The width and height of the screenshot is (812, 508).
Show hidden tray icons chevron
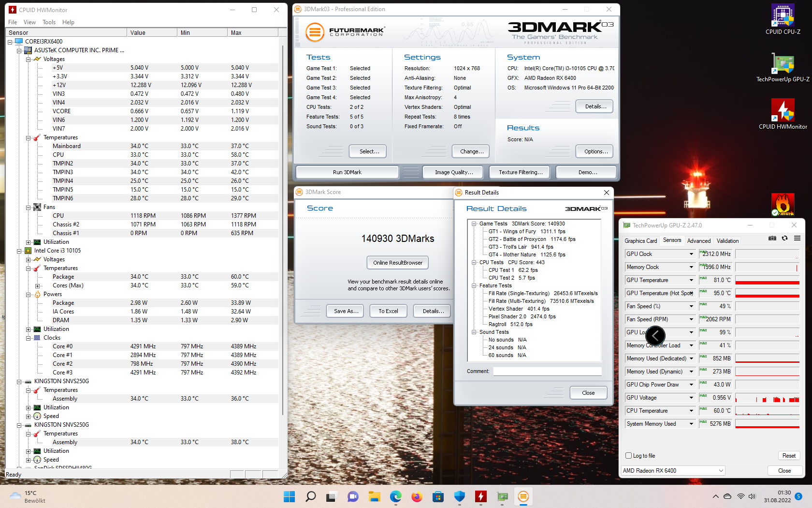(715, 496)
